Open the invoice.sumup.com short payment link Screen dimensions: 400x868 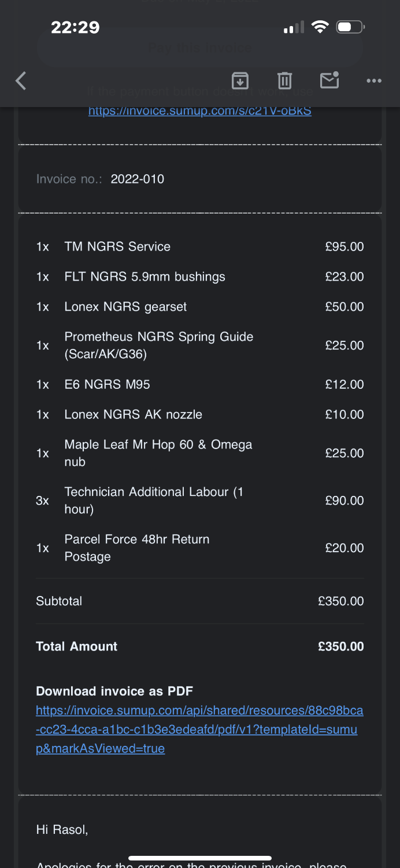[x=199, y=111]
